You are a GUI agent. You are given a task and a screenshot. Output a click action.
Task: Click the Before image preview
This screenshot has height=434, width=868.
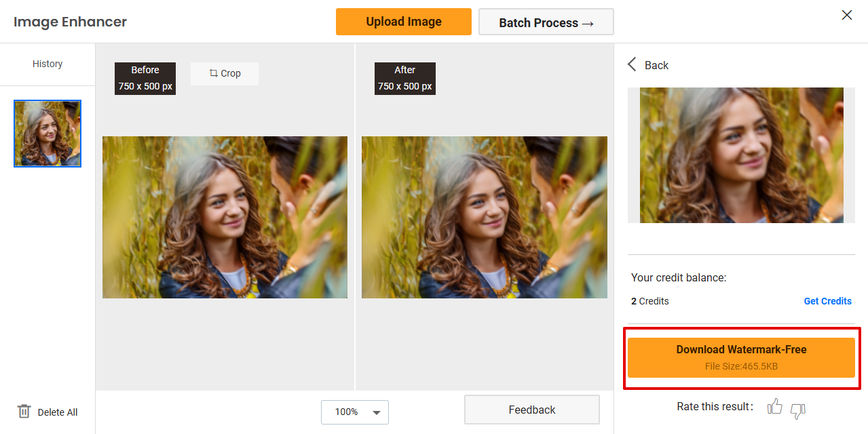click(225, 217)
